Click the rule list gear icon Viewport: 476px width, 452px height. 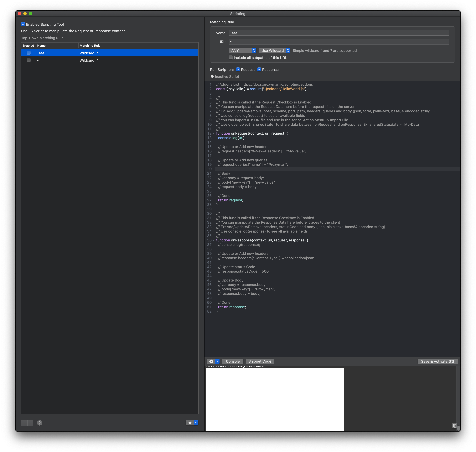click(190, 423)
